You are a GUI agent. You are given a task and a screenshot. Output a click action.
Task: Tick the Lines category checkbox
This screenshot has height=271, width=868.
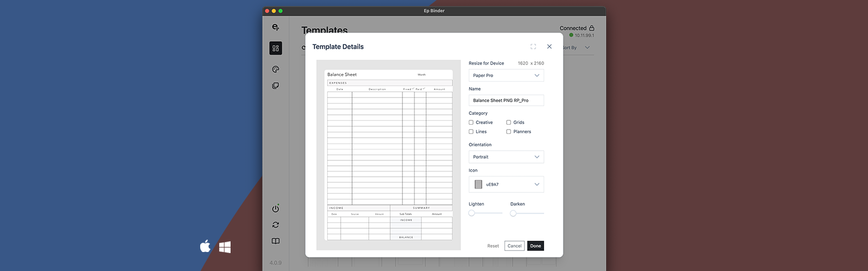471,132
